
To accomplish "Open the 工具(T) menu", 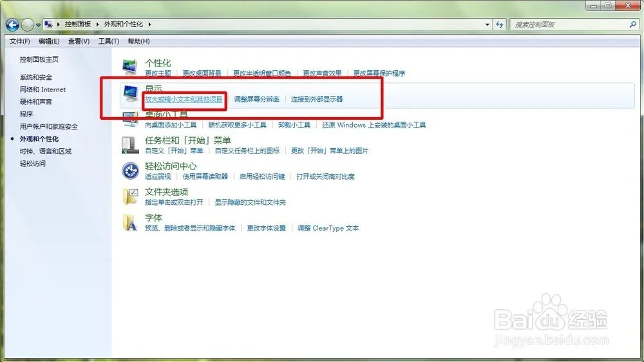I will click(108, 41).
